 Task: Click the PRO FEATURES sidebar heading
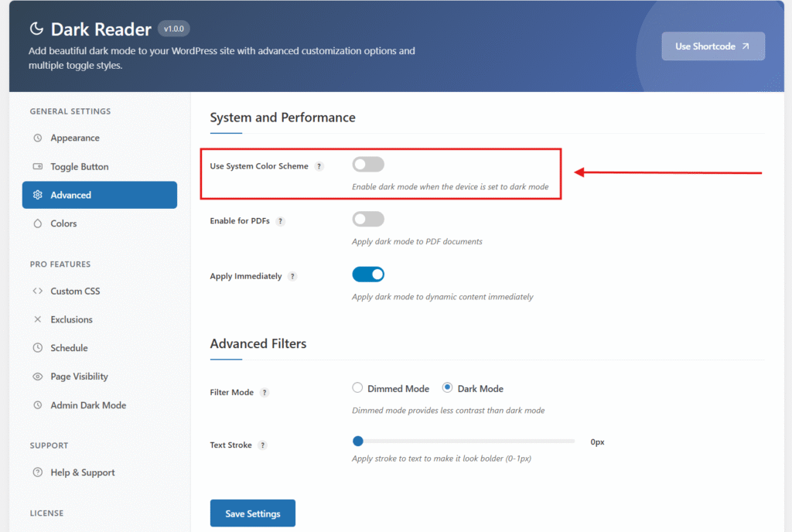[x=60, y=264]
